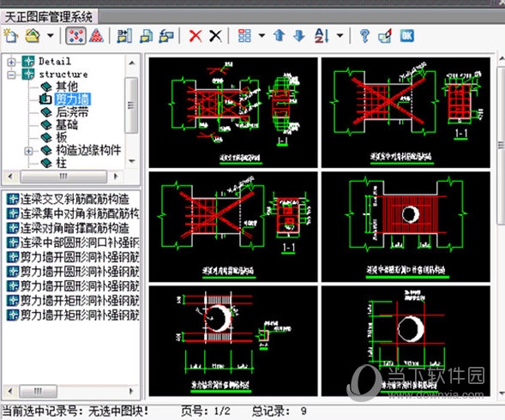Viewport: 505px width, 420px height.
Task: Click the blue down arrow page icon
Action: pos(299,36)
